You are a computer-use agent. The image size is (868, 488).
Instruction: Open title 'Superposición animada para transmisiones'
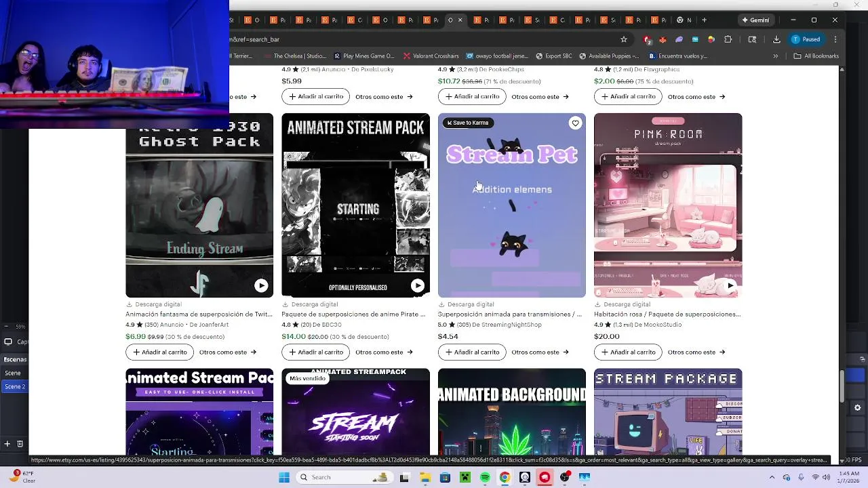pyautogui.click(x=510, y=314)
